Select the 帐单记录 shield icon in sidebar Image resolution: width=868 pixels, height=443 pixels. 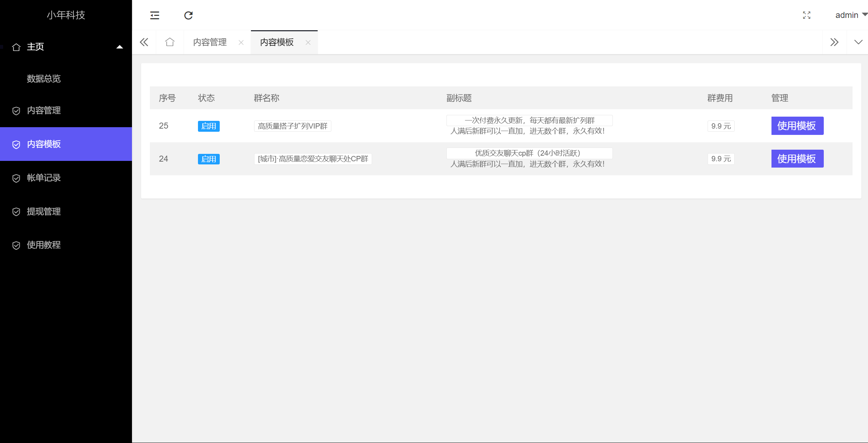point(16,178)
